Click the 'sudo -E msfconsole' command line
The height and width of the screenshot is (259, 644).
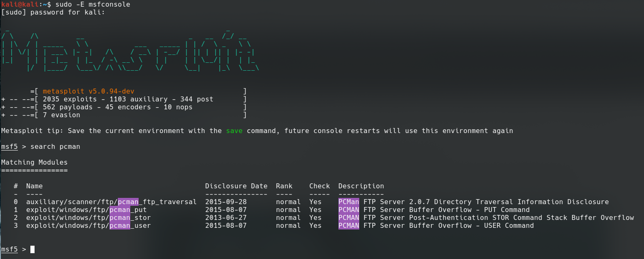tap(92, 5)
